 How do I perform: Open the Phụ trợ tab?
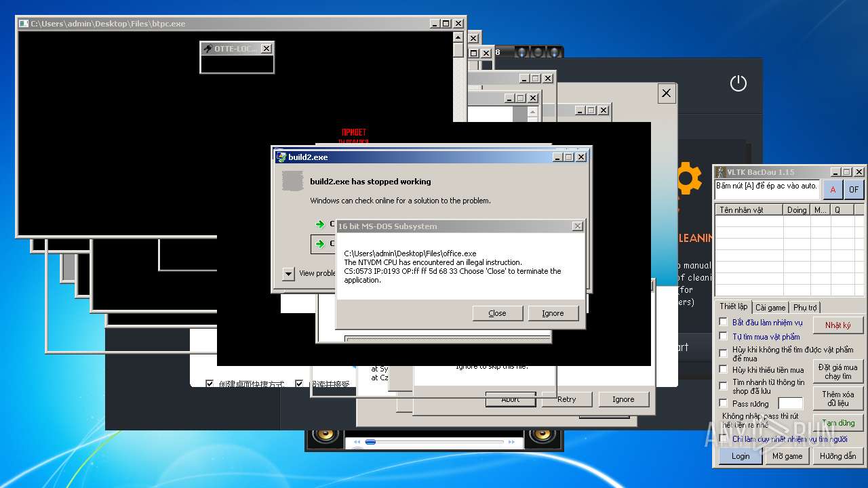point(805,307)
